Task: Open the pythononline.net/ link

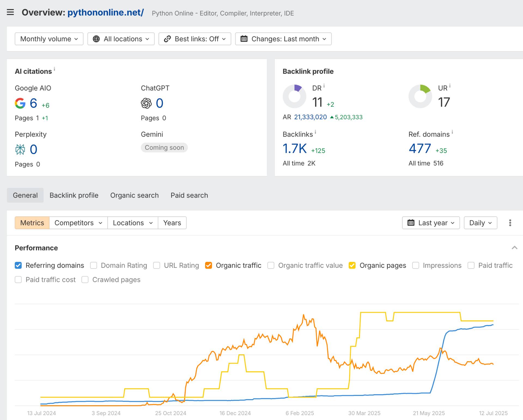Action: [x=106, y=13]
